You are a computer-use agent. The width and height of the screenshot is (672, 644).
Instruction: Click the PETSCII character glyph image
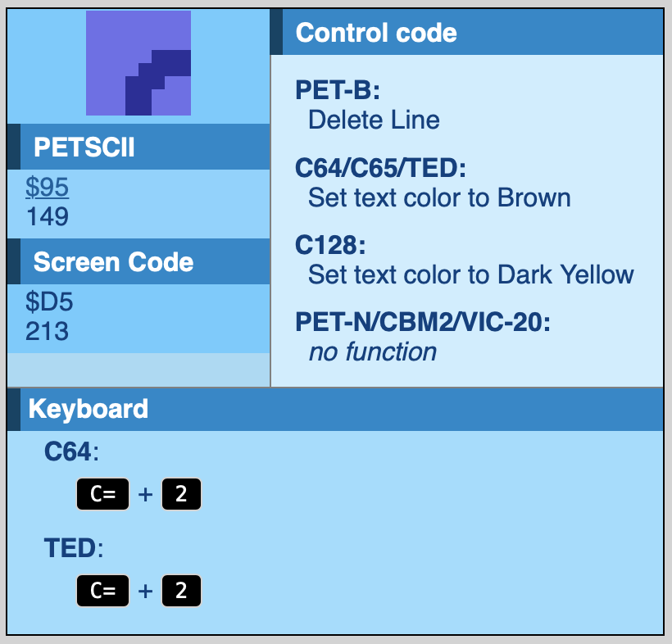[x=138, y=63]
